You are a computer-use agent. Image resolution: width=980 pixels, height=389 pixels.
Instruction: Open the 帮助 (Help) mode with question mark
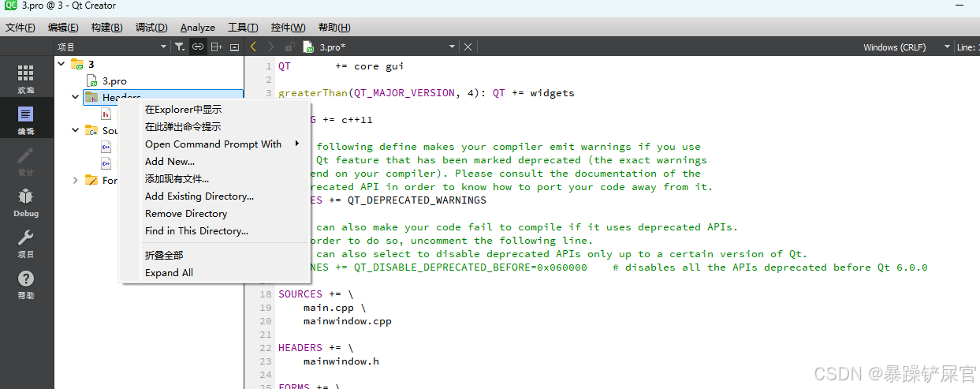click(26, 284)
